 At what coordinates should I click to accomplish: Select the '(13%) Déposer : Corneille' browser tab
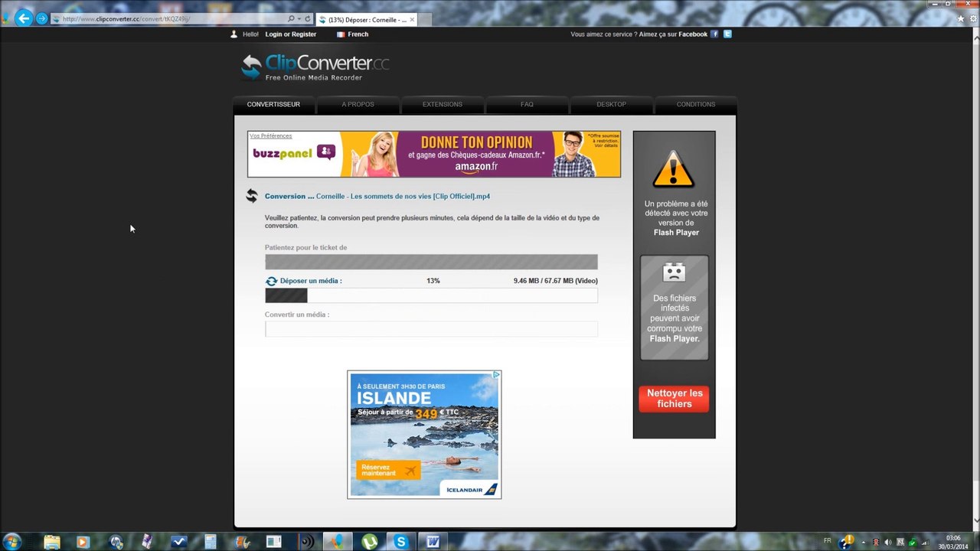click(x=366, y=20)
